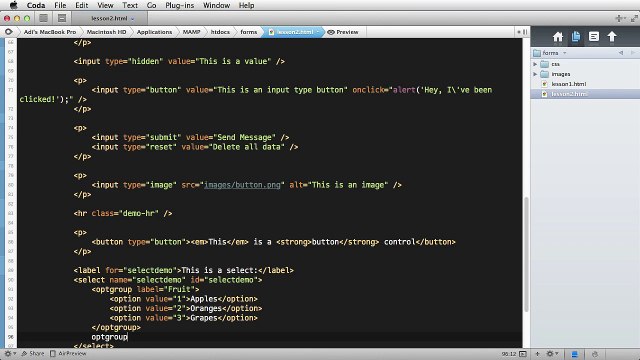Open the Go menu

click(151, 5)
